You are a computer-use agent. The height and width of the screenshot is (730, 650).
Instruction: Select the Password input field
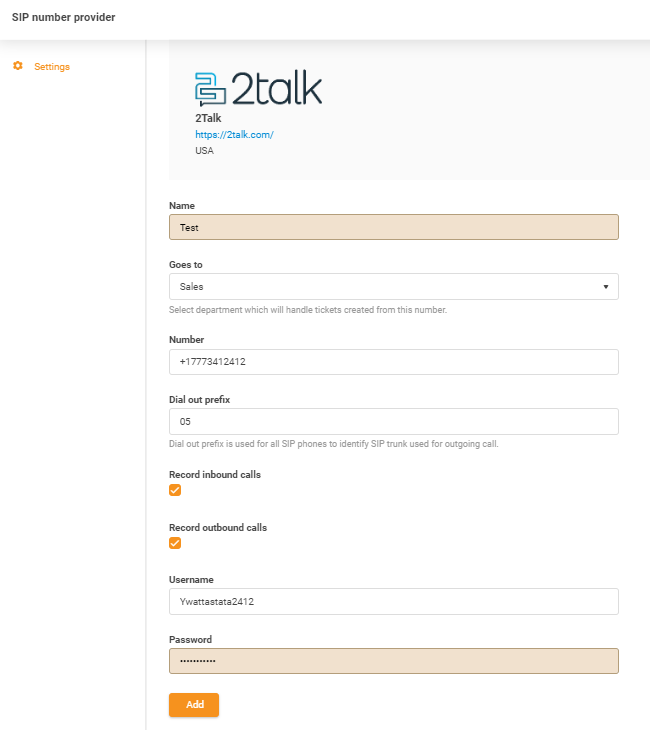(x=393, y=661)
